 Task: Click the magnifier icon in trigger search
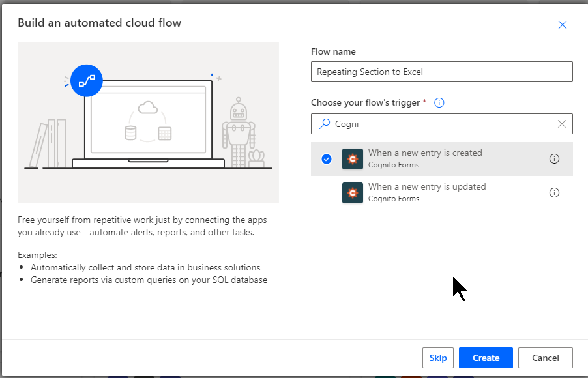[x=323, y=124]
